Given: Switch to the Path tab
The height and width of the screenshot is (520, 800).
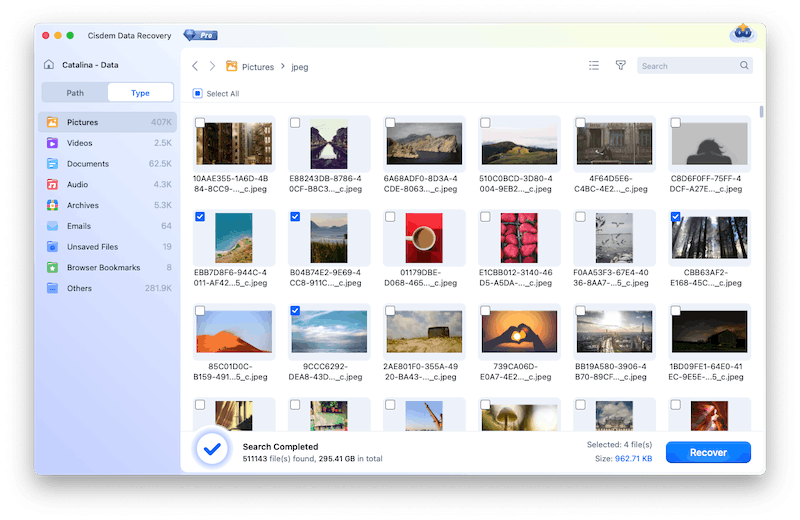Looking at the screenshot, I should point(75,93).
